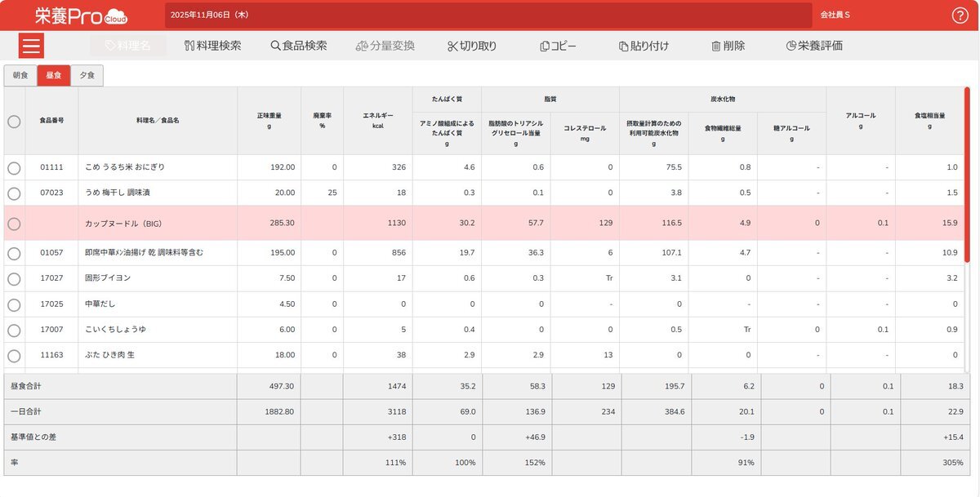Click the 貼り付け paste tool
The width and height of the screenshot is (980, 497).
(644, 46)
